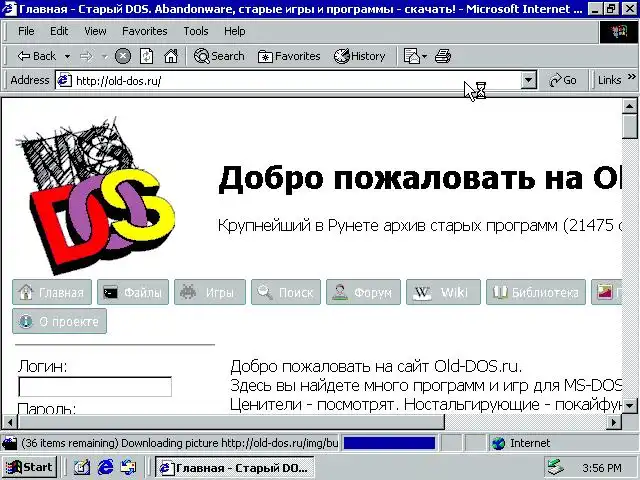Open the Back history dropdown arrow
Viewport: 640px width, 480px height.
[x=67, y=56]
